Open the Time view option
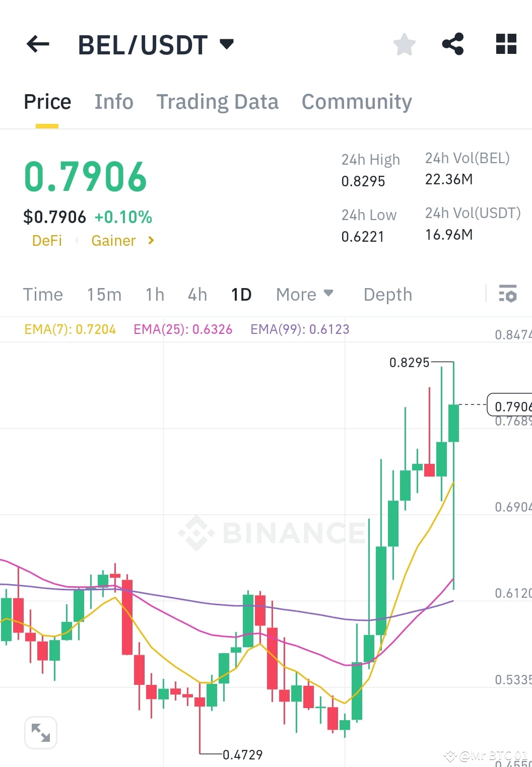This screenshot has width=532, height=767. [x=43, y=294]
